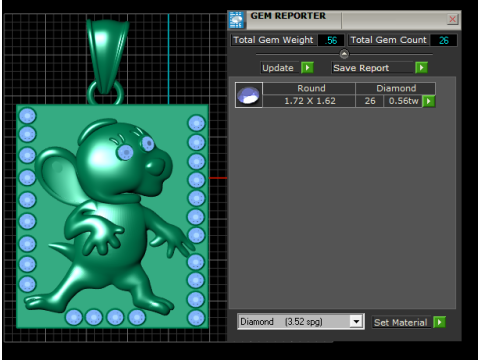
Task: Click the 0.56tw weight cell
Action: point(403,101)
